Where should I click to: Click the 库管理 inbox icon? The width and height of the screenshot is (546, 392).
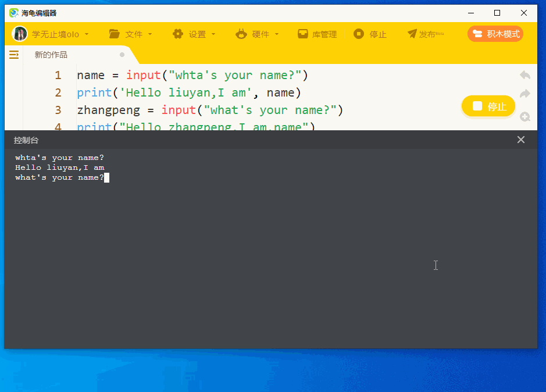coord(302,34)
